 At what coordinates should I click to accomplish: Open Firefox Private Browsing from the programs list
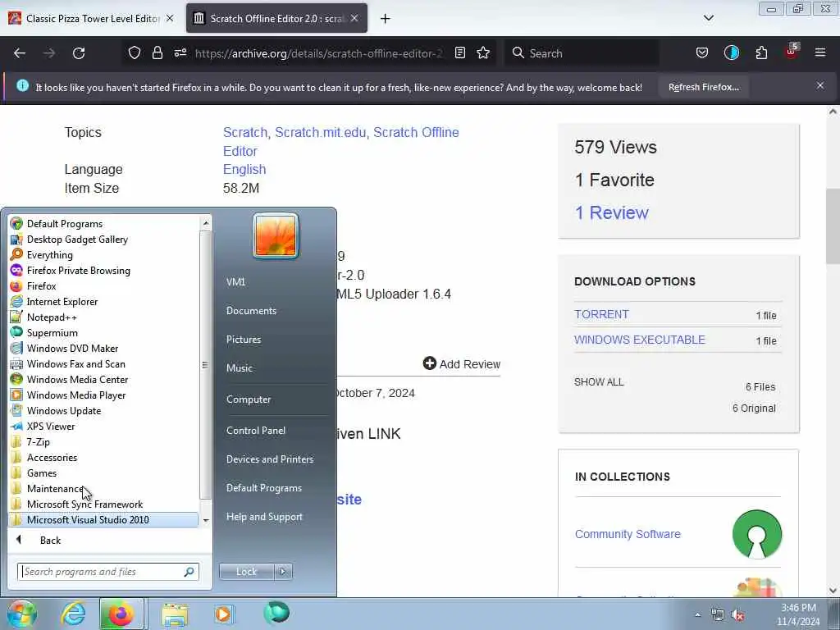tap(104, 271)
